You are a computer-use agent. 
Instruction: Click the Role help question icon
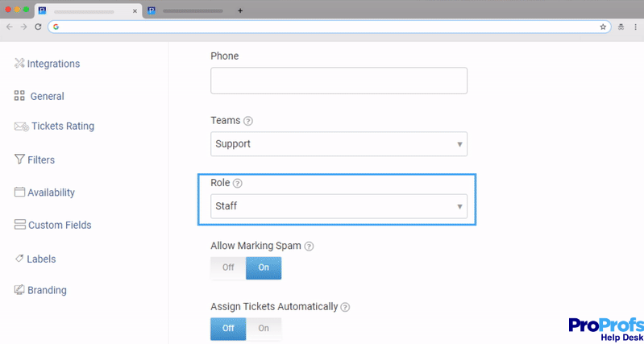coord(238,184)
